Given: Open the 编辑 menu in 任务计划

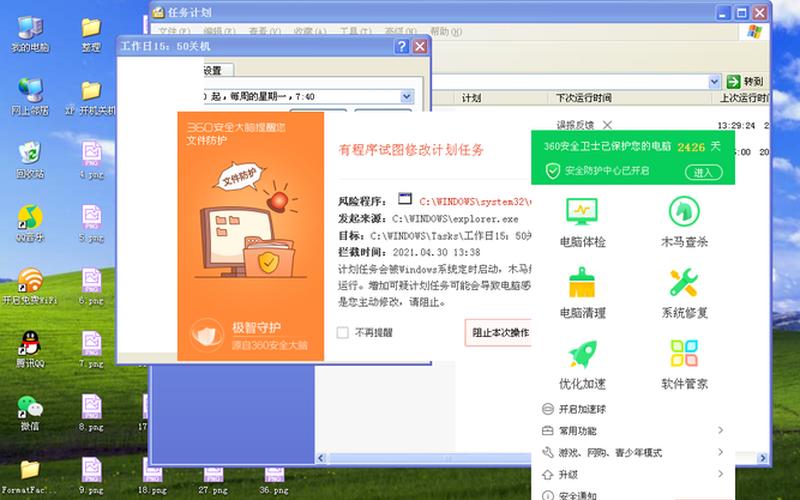Looking at the screenshot, I should click(x=219, y=32).
